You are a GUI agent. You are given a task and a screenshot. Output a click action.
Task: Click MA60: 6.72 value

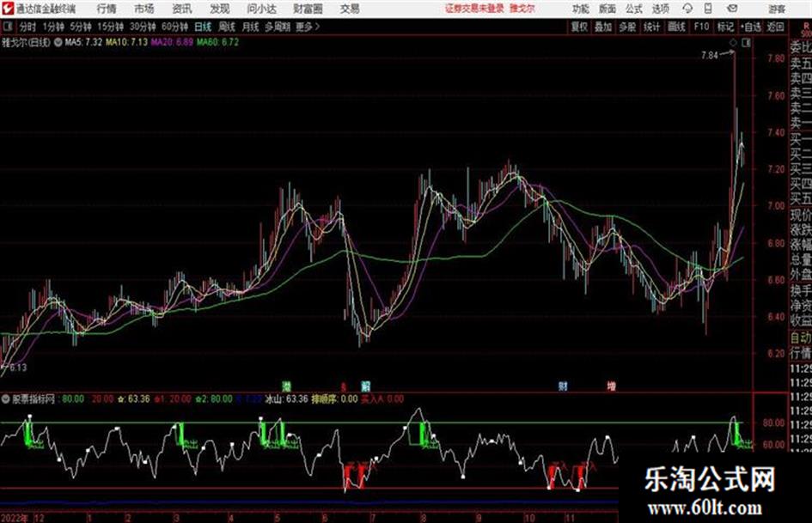coord(217,42)
